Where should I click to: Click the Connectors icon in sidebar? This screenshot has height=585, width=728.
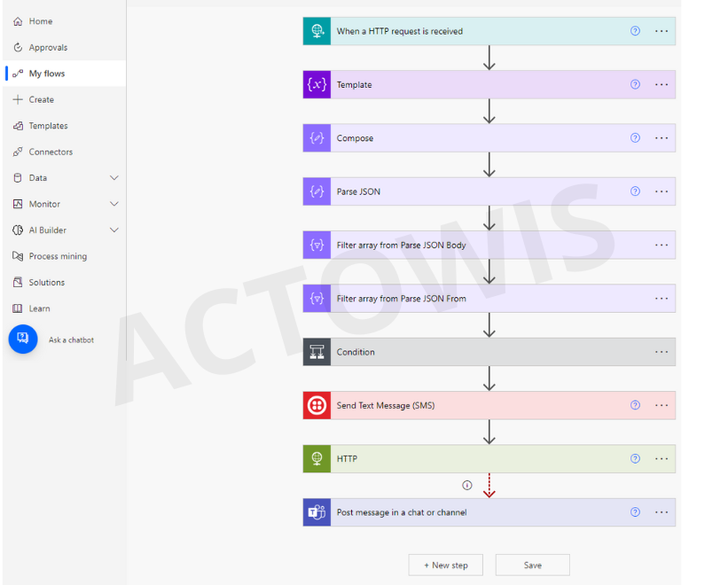coord(18,152)
